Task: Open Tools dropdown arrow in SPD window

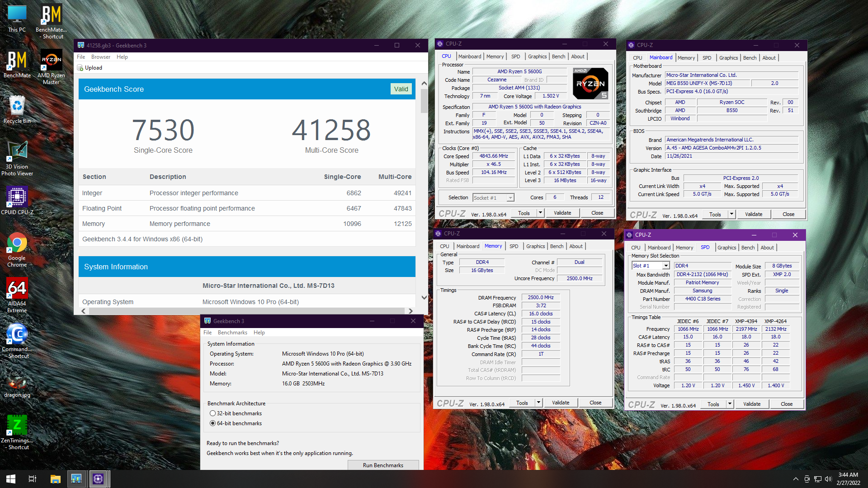Action: (x=730, y=404)
